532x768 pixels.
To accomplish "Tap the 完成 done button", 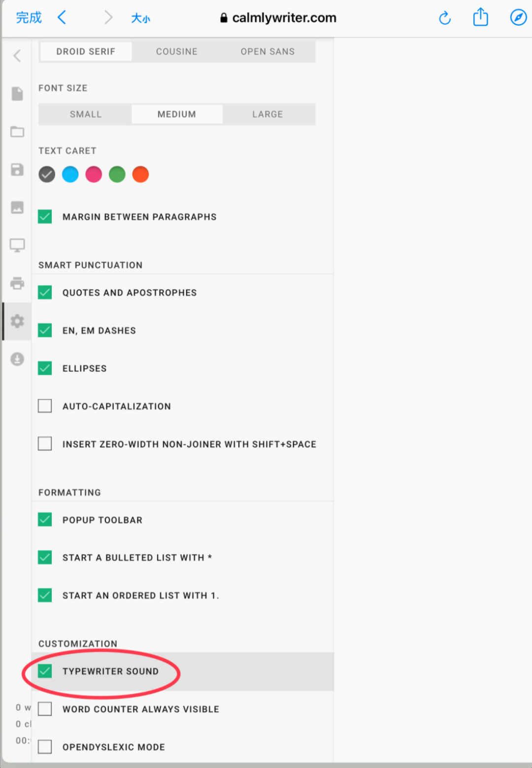I will tap(29, 18).
